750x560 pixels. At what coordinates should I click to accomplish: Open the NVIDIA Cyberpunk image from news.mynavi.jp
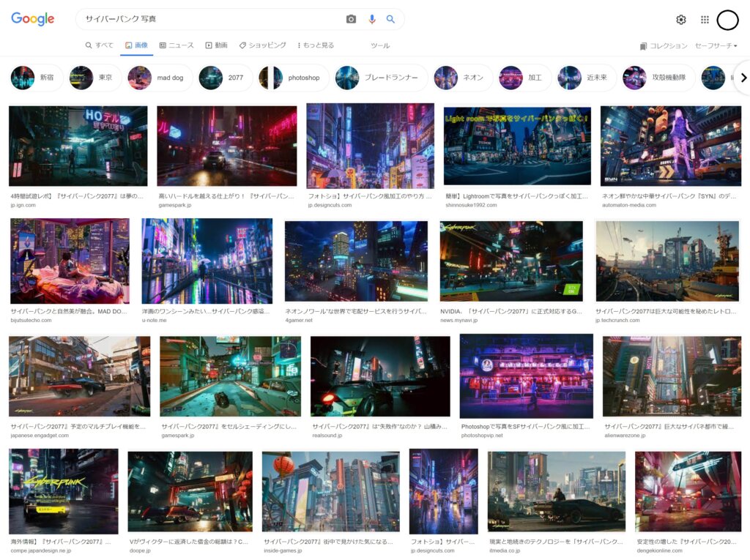click(x=511, y=261)
